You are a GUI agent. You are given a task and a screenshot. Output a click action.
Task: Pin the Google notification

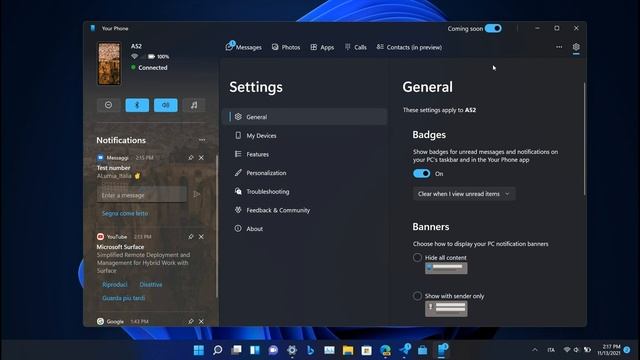[x=191, y=322]
